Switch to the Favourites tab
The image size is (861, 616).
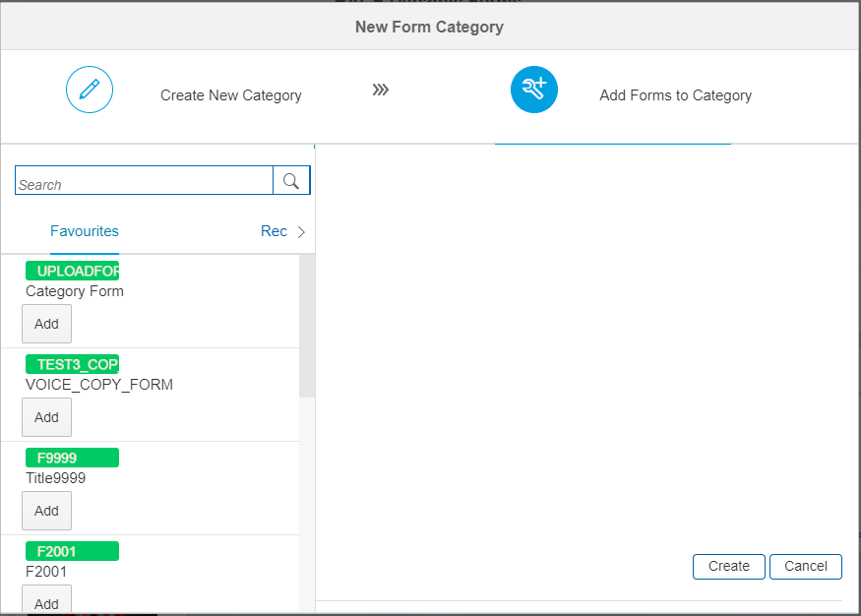[85, 231]
